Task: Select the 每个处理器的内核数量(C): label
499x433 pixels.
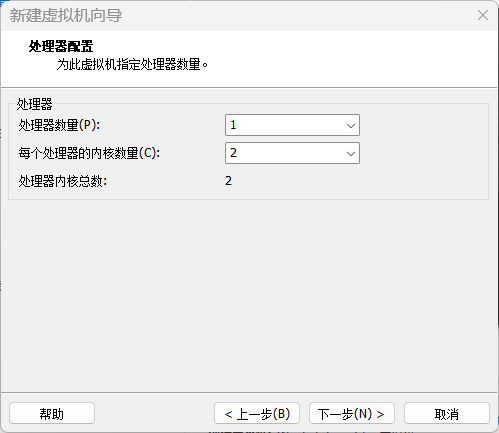Action: pos(89,153)
